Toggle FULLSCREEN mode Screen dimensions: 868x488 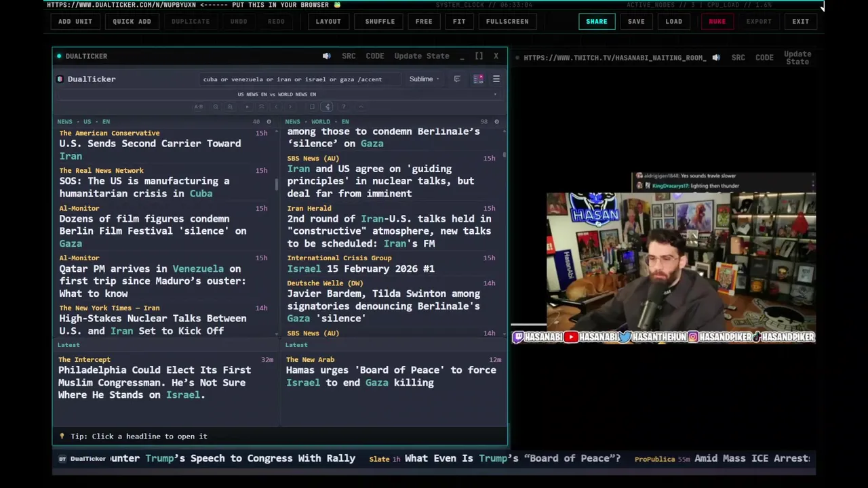click(507, 21)
